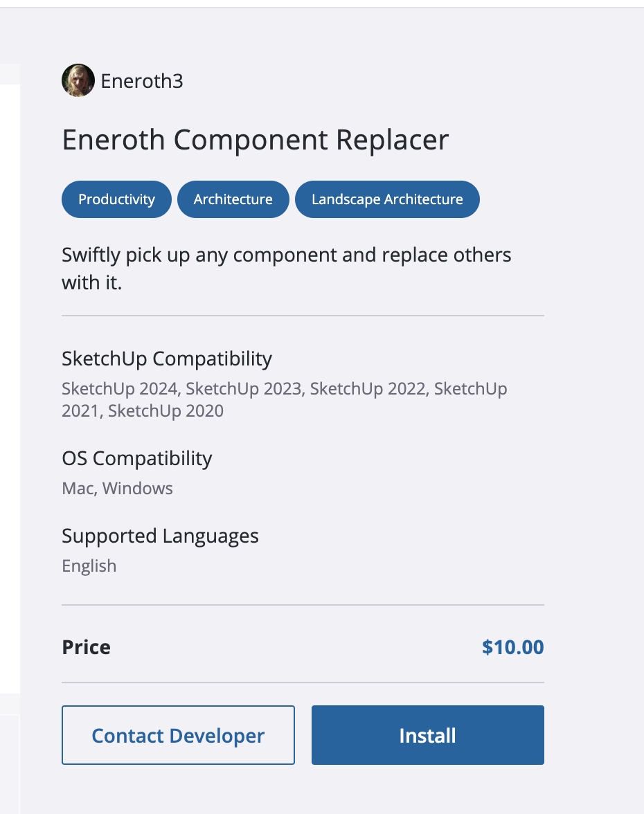
Task: Select the Architecture category tag
Action: tap(233, 199)
